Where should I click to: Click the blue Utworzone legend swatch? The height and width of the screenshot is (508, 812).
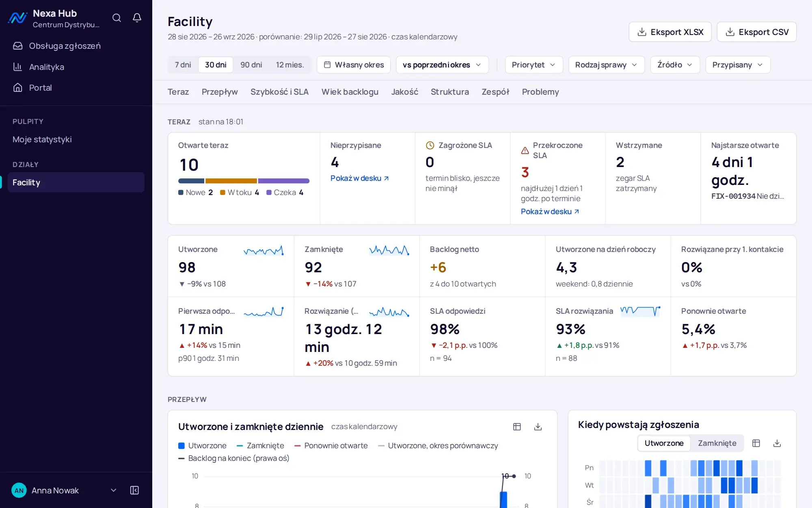(181, 446)
